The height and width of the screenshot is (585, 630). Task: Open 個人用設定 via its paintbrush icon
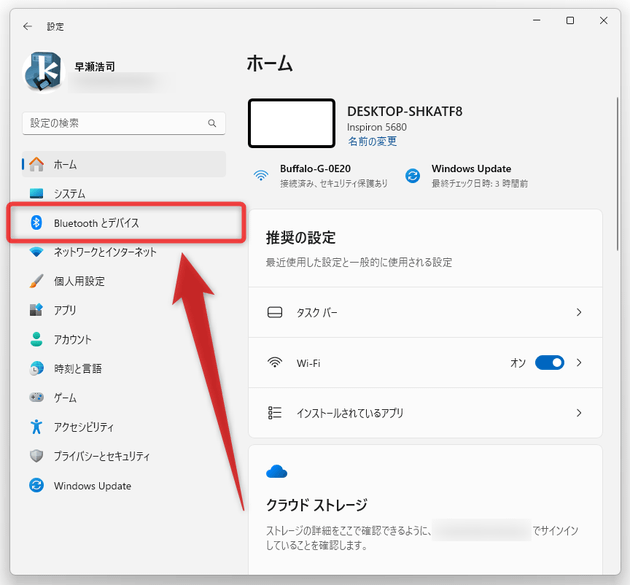point(37,281)
